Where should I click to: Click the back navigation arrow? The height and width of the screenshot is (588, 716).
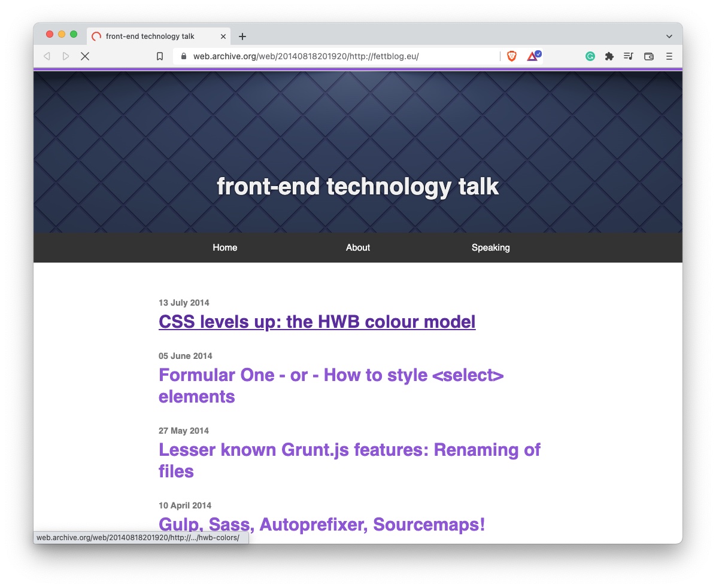(47, 56)
